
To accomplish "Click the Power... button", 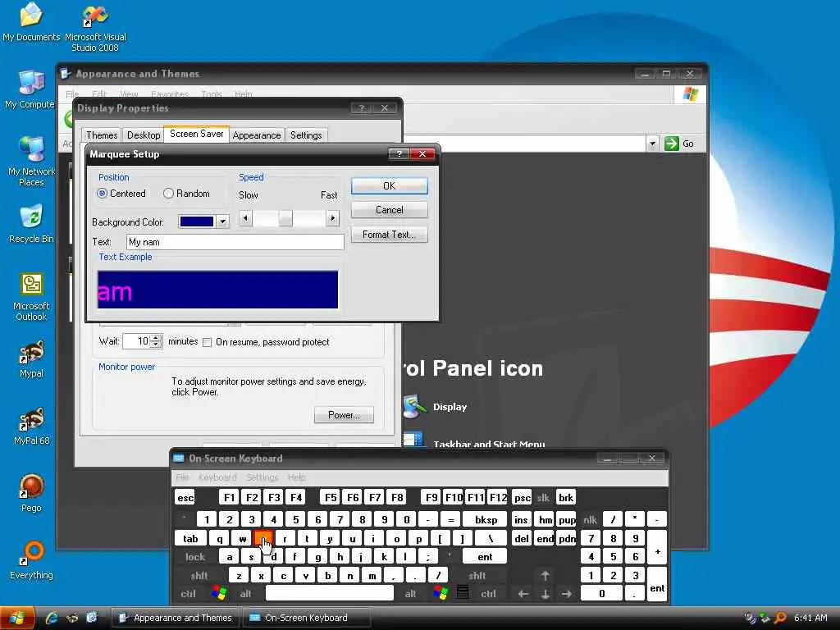I will 344,414.
